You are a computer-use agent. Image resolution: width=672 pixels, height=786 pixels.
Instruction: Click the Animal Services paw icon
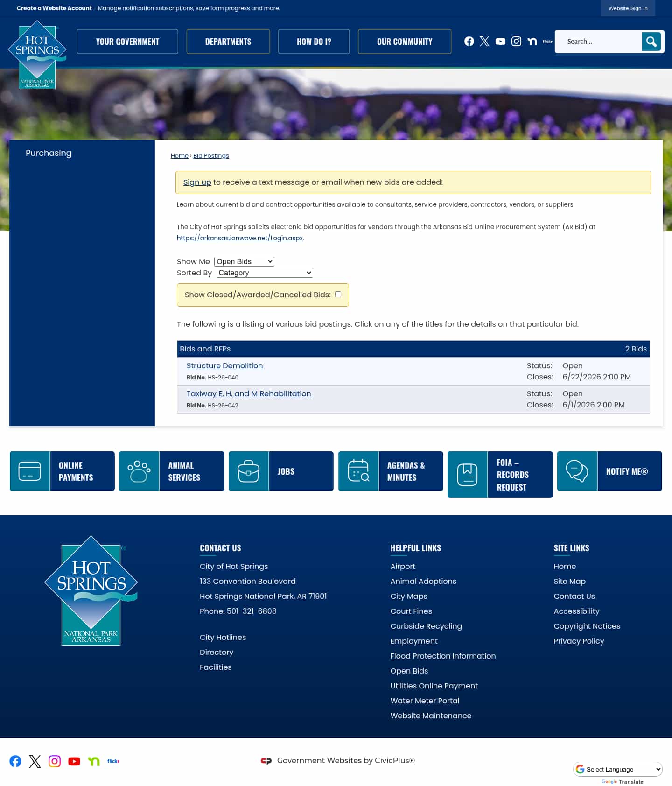[x=139, y=471]
